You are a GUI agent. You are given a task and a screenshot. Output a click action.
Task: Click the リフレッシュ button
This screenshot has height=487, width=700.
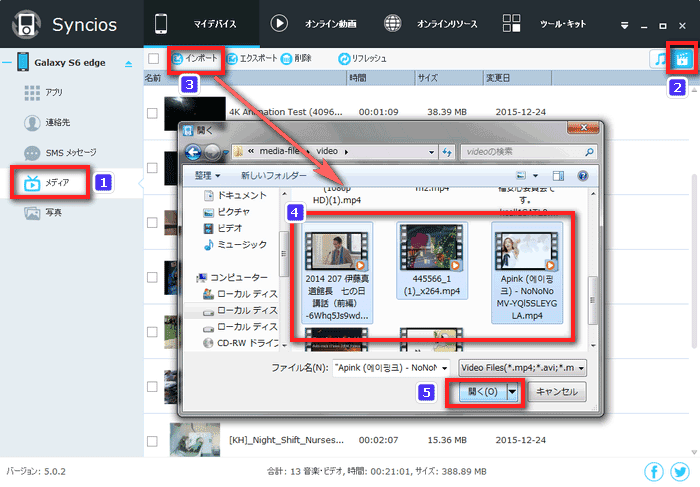tap(362, 58)
